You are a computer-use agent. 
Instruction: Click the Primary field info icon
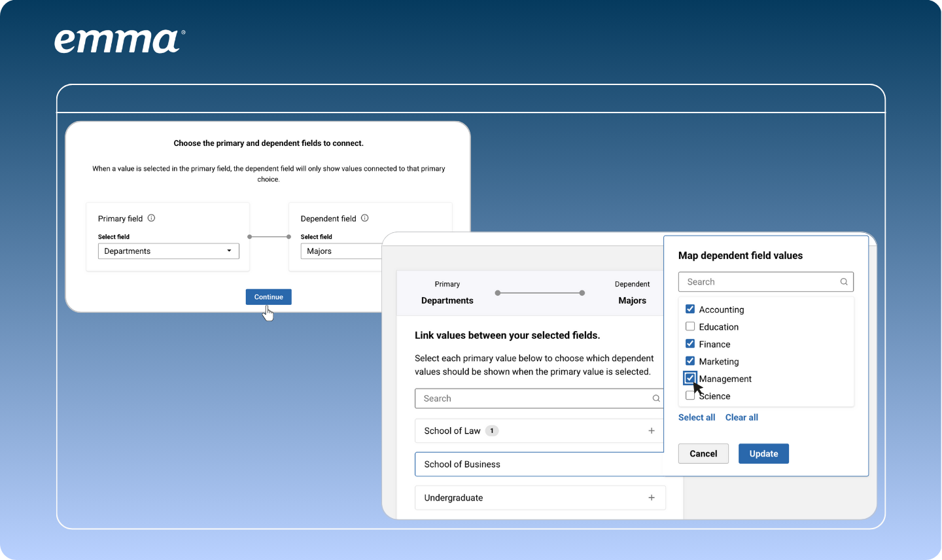(151, 218)
